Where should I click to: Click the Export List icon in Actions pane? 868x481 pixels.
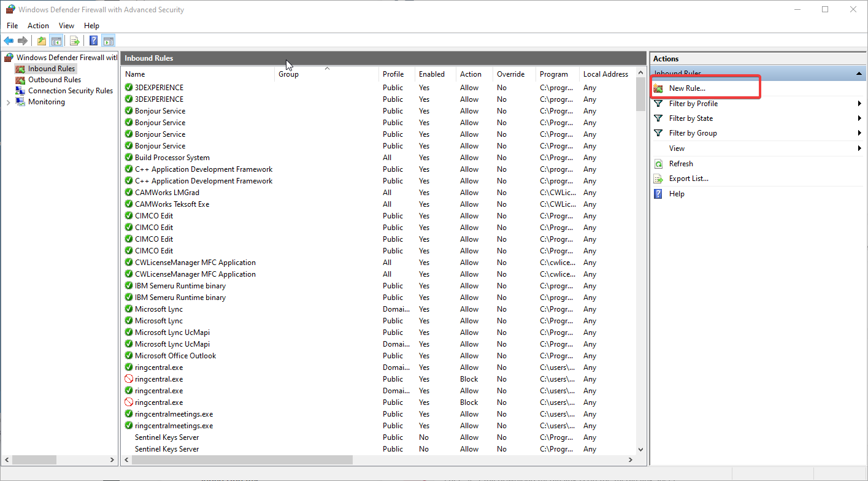[x=659, y=179]
